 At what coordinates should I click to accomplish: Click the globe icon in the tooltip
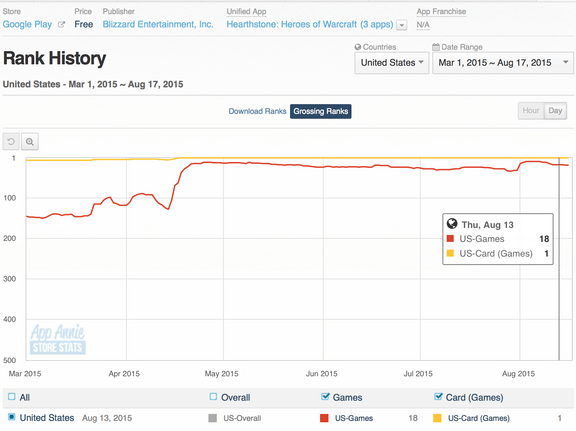tap(452, 223)
